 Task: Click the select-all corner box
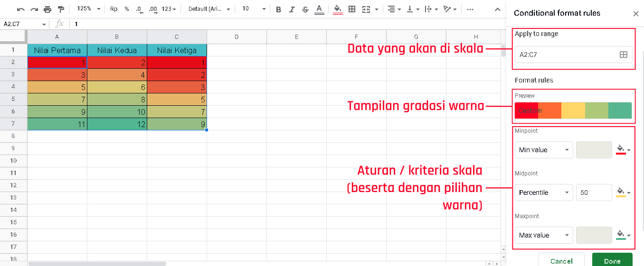(13, 37)
